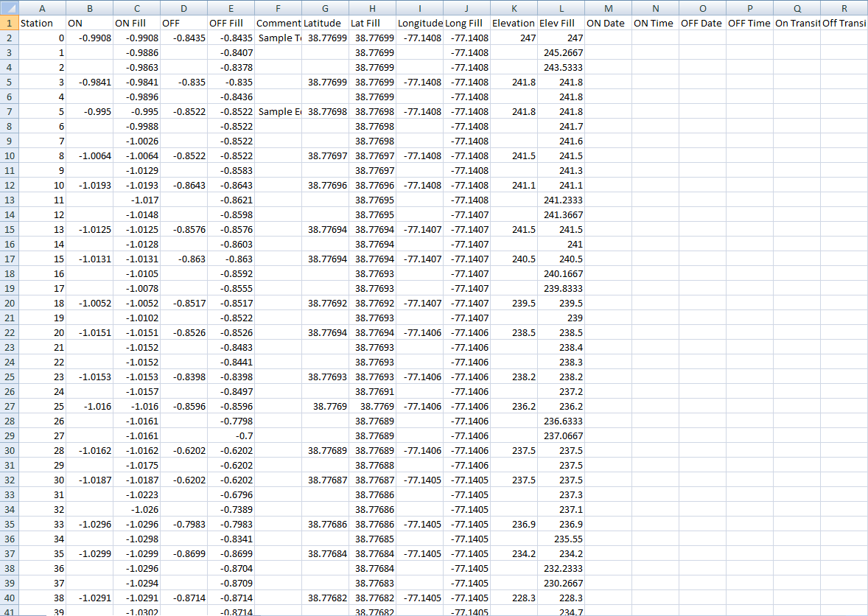Select column M header
The width and height of the screenshot is (868, 616).
coord(608,8)
